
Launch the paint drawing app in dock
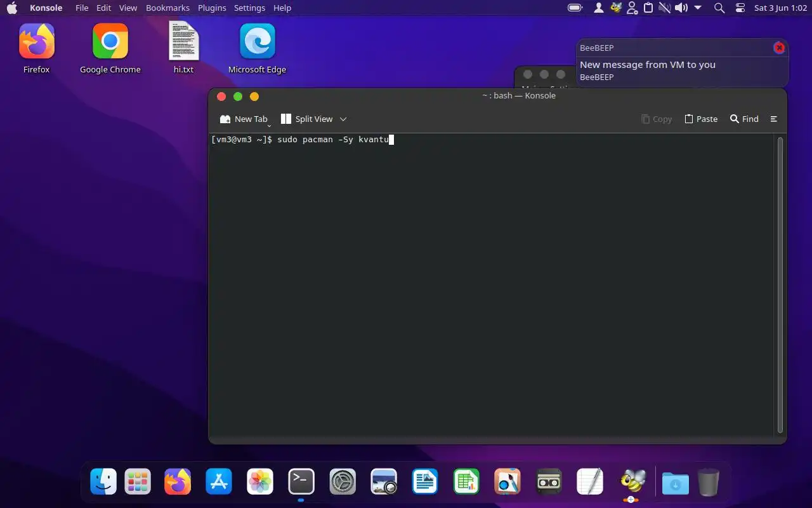pyautogui.click(x=507, y=482)
